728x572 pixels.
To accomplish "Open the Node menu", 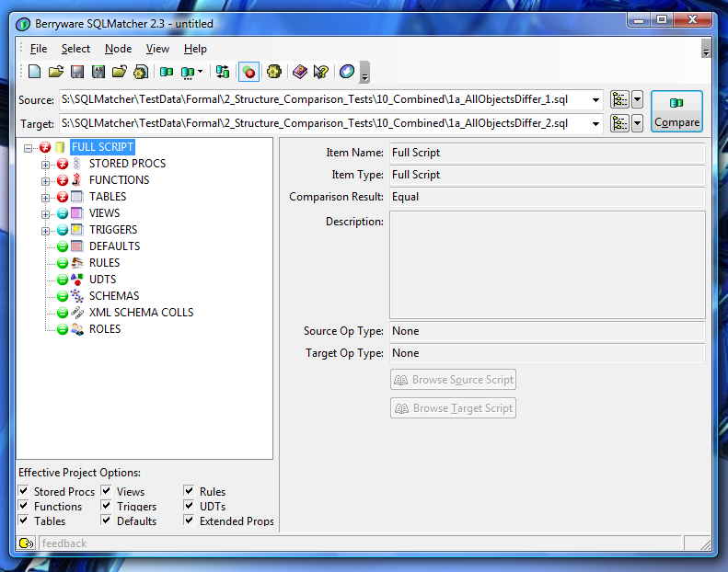I will coord(119,49).
